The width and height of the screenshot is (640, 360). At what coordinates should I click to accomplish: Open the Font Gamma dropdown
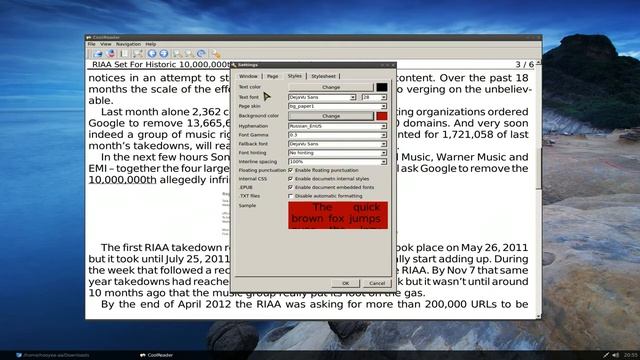tap(337, 135)
